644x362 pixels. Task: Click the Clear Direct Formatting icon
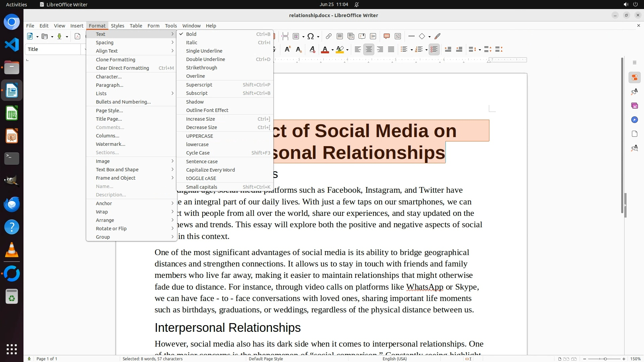click(x=312, y=50)
